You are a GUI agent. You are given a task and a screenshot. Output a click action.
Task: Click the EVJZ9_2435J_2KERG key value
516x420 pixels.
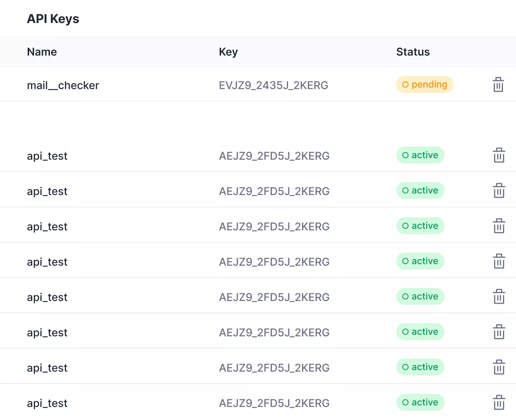click(x=273, y=85)
